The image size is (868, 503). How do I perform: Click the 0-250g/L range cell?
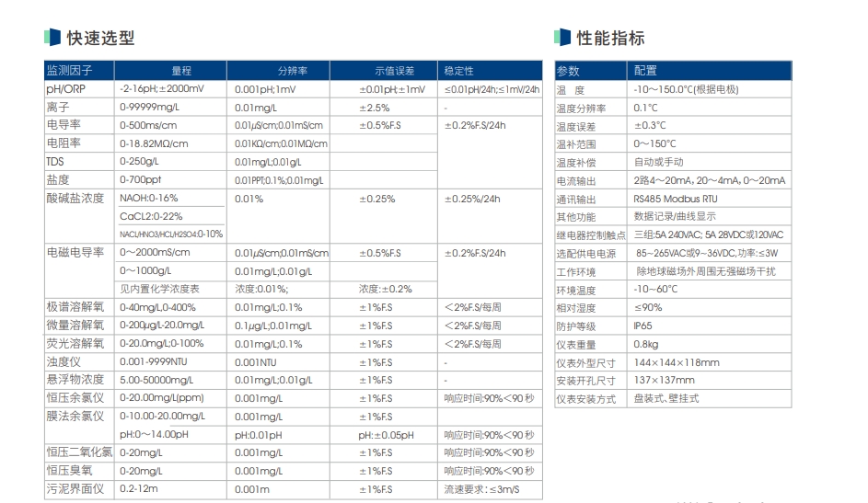[139, 162]
